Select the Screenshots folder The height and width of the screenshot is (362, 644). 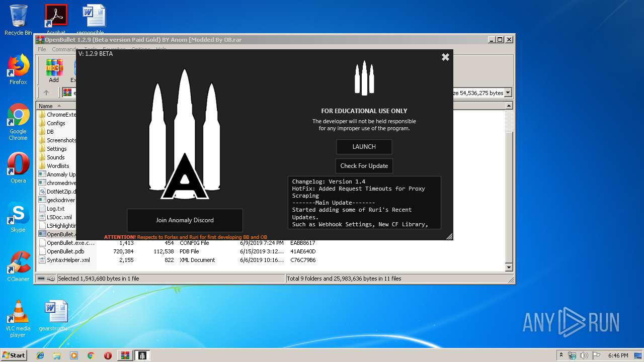(x=57, y=140)
